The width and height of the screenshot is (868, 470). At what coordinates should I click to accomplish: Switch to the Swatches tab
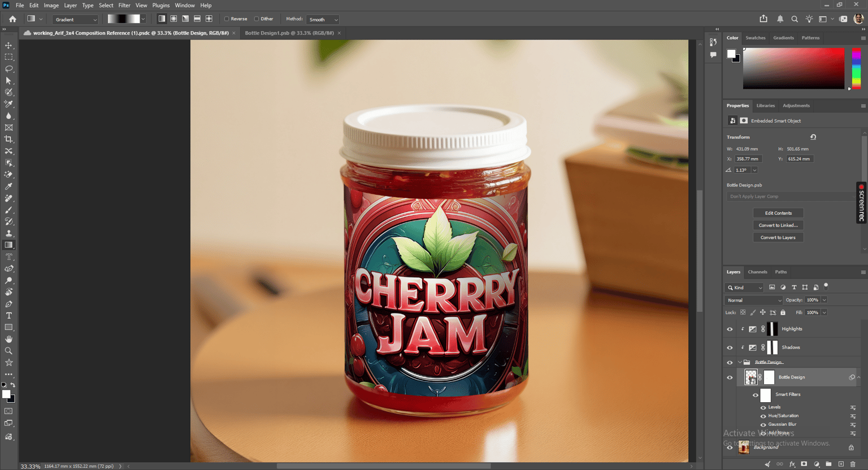tap(756, 38)
